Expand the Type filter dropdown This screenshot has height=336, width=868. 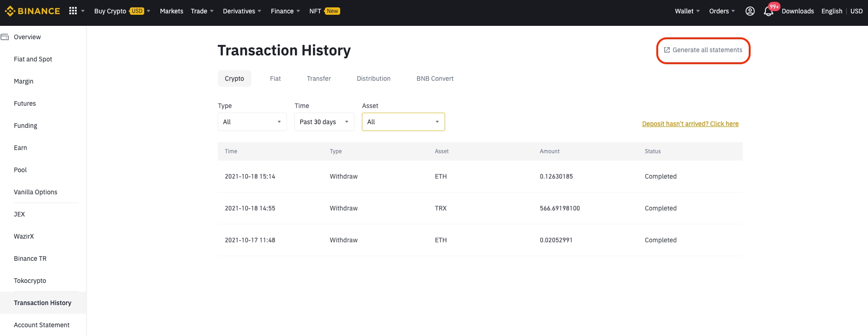(x=252, y=122)
